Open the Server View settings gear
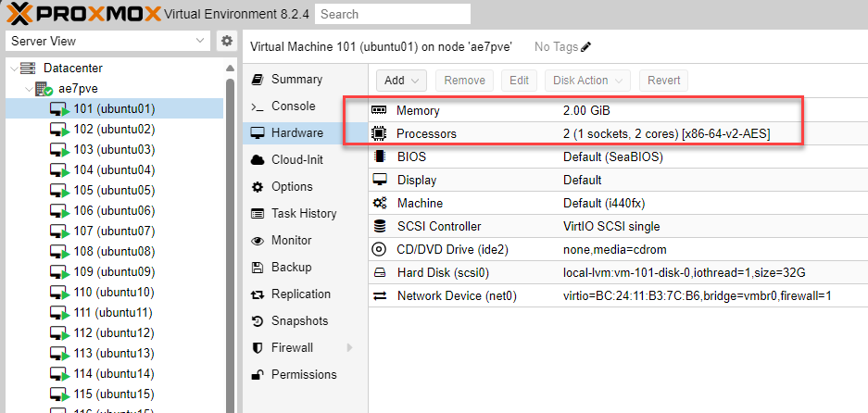 coord(226,42)
